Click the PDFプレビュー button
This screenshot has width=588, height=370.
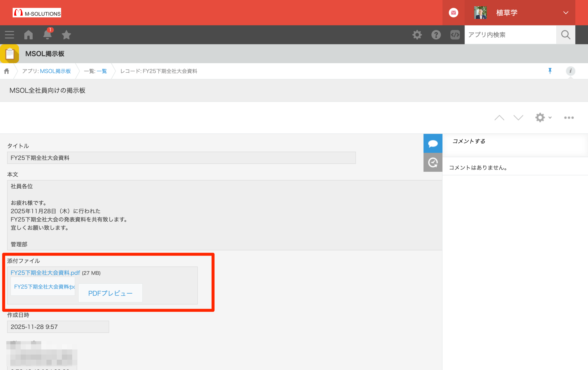click(110, 293)
